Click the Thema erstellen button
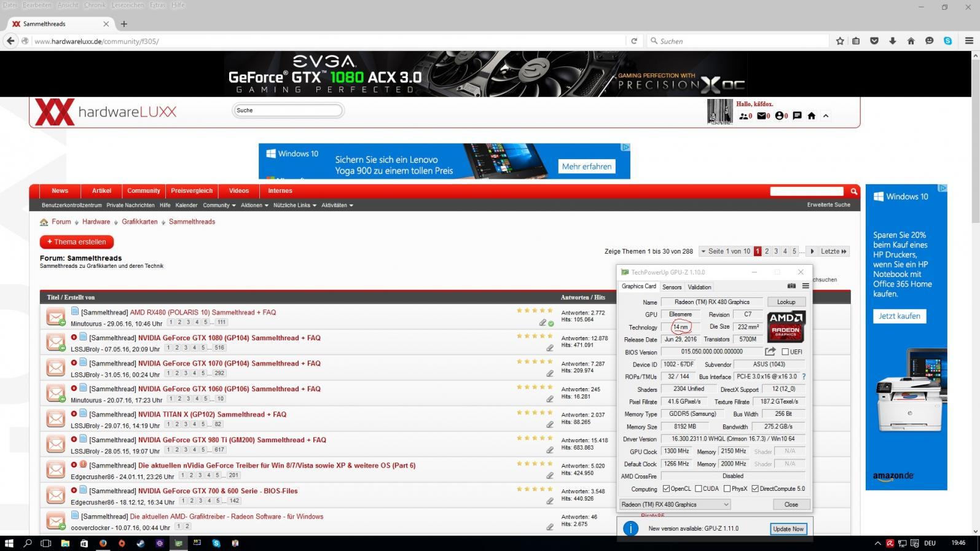The width and height of the screenshot is (980, 551). point(77,242)
